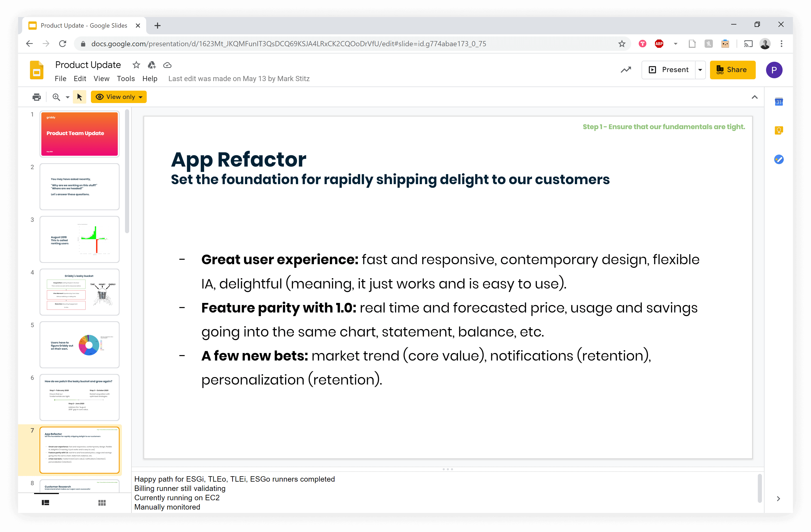811x532 pixels.
Task: Click the App Refactor slide title
Action: tap(239, 160)
